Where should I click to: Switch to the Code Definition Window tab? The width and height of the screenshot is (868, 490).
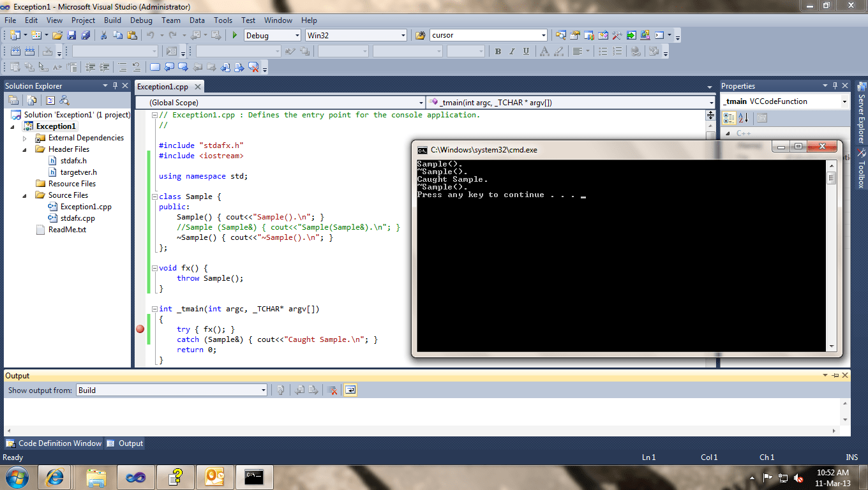(54, 443)
